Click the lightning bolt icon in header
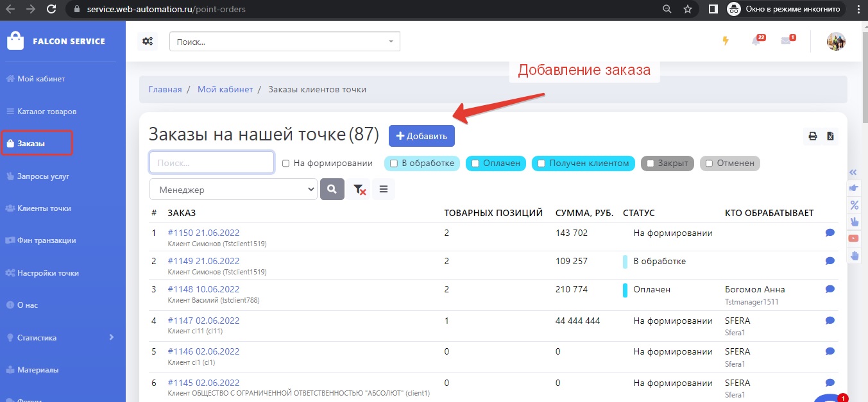This screenshot has width=868, height=402. [726, 41]
